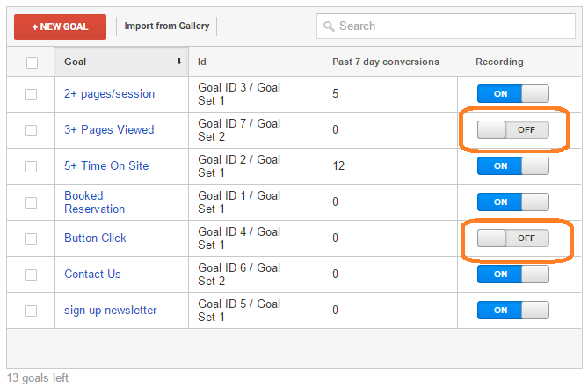588x388 pixels.
Task: Click the conversions value 12
Action: [338, 165]
